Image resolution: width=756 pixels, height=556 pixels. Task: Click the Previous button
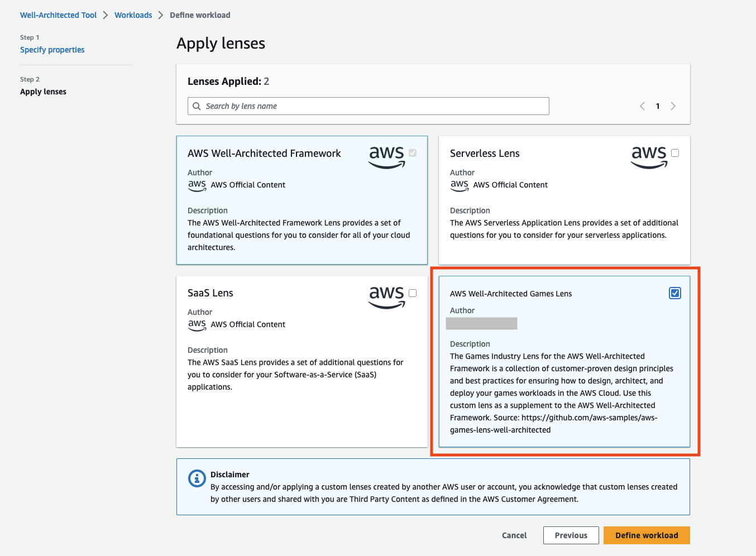click(571, 535)
